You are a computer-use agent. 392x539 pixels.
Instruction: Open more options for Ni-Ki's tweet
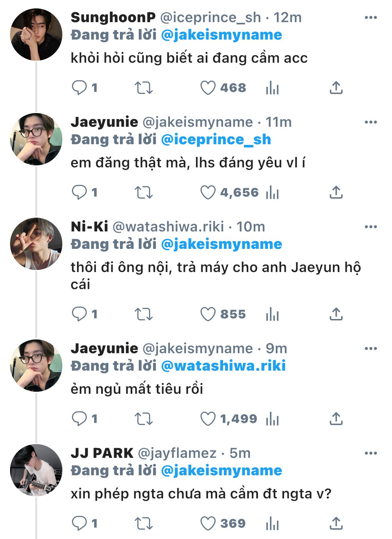click(371, 227)
